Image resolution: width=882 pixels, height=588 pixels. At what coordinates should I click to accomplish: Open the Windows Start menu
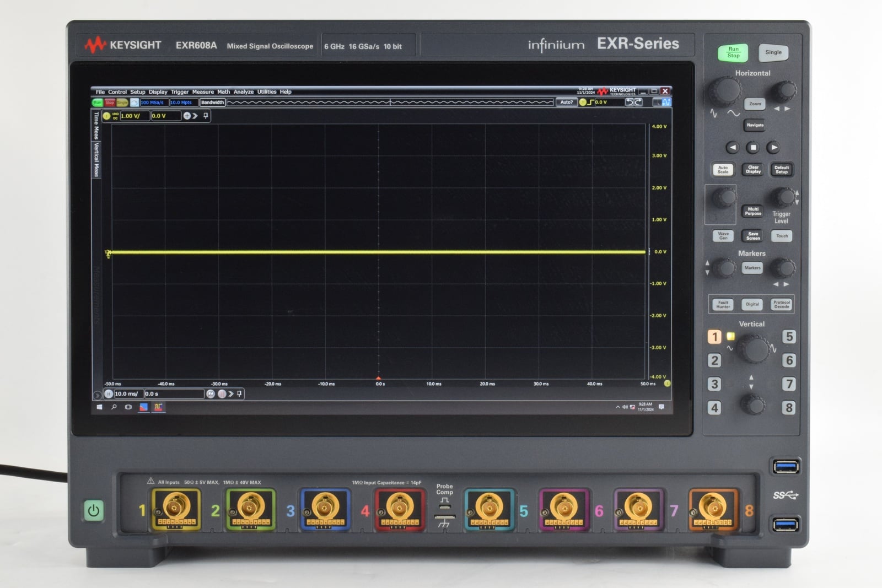pos(100,407)
